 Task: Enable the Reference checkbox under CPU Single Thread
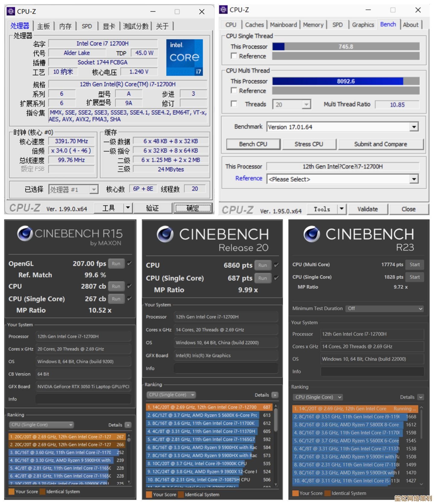click(234, 56)
